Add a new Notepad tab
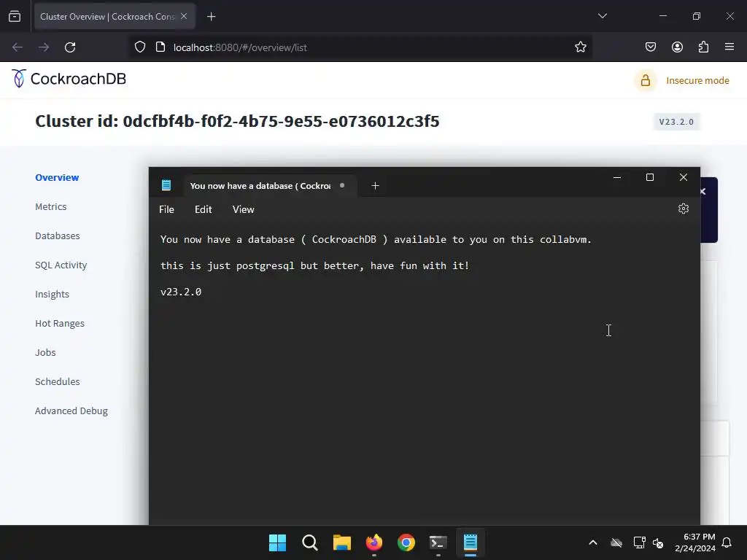This screenshot has width=747, height=560. tap(375, 186)
